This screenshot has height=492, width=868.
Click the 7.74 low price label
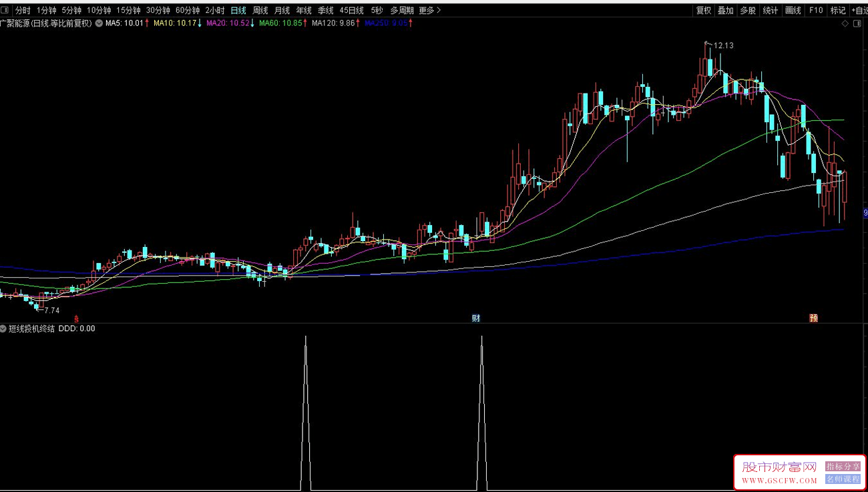coord(51,310)
